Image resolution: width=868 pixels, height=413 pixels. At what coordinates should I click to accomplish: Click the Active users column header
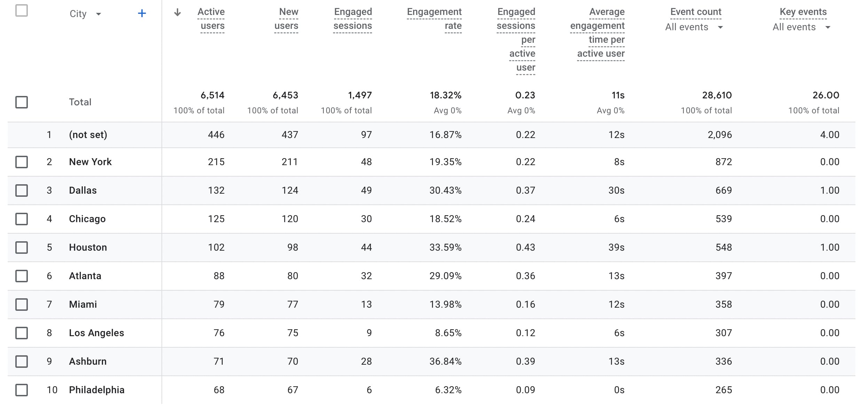tap(212, 19)
